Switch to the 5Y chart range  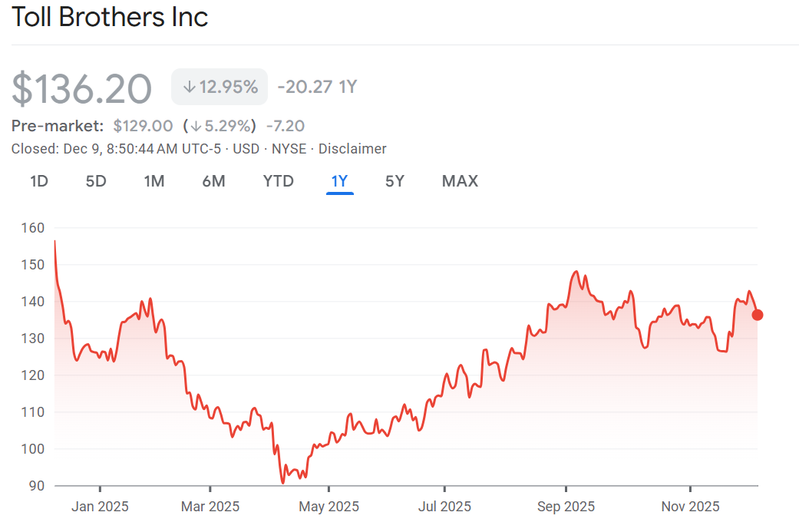click(395, 181)
